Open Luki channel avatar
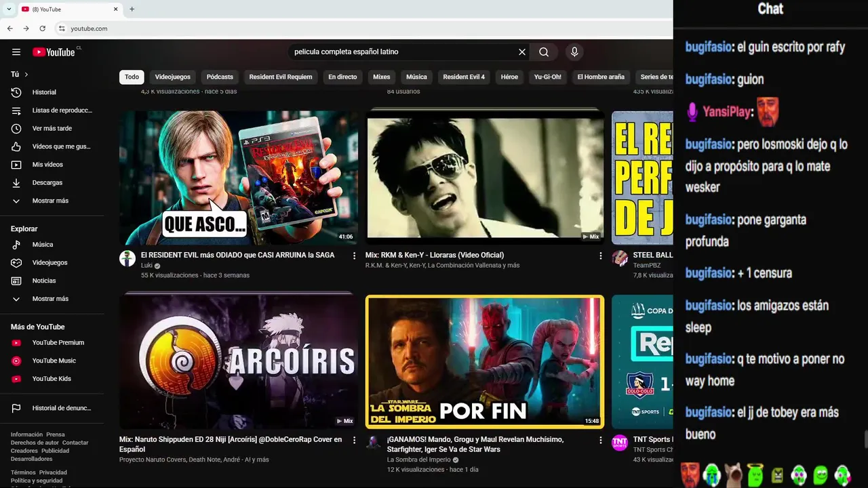This screenshot has width=868, height=488. [x=127, y=258]
